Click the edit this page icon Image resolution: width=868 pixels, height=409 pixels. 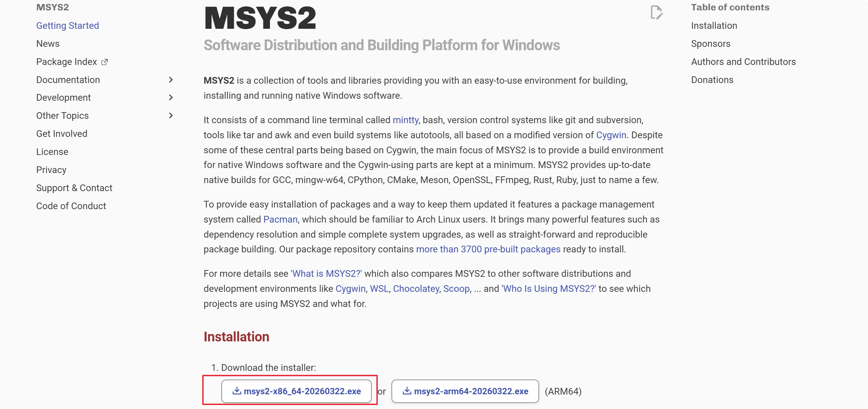click(x=656, y=13)
